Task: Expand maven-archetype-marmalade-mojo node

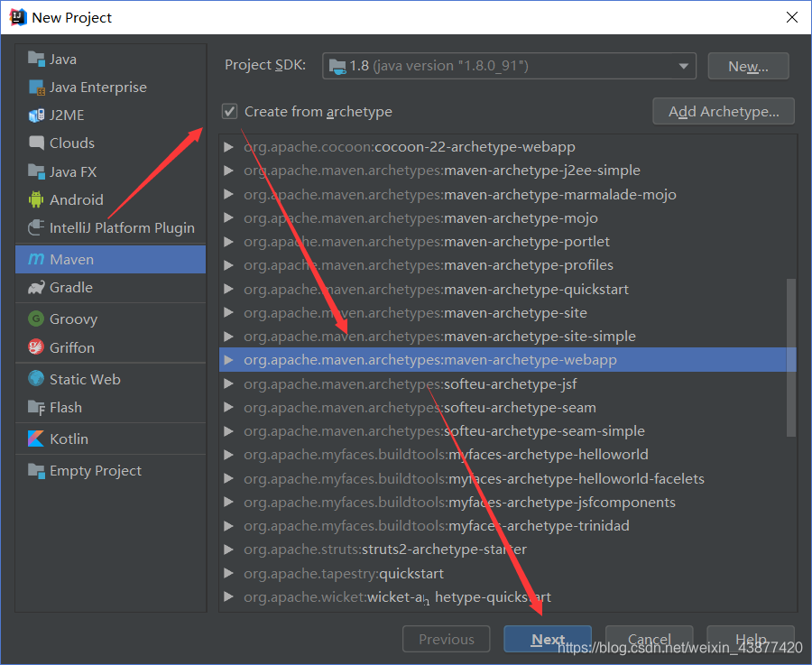Action: coord(228,194)
